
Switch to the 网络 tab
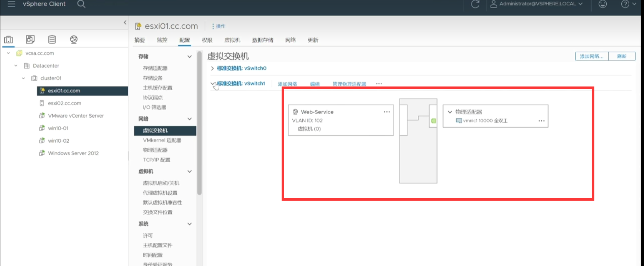click(x=290, y=40)
